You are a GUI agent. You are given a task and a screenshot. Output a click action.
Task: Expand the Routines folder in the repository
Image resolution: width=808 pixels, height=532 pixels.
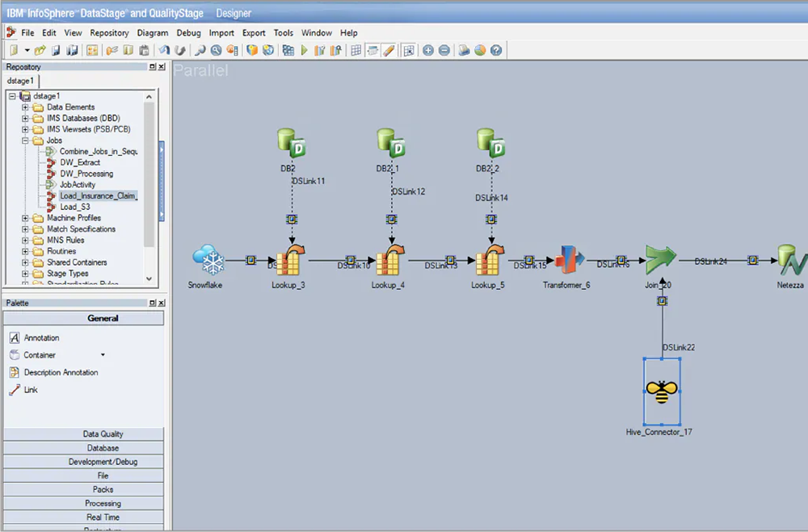point(25,251)
